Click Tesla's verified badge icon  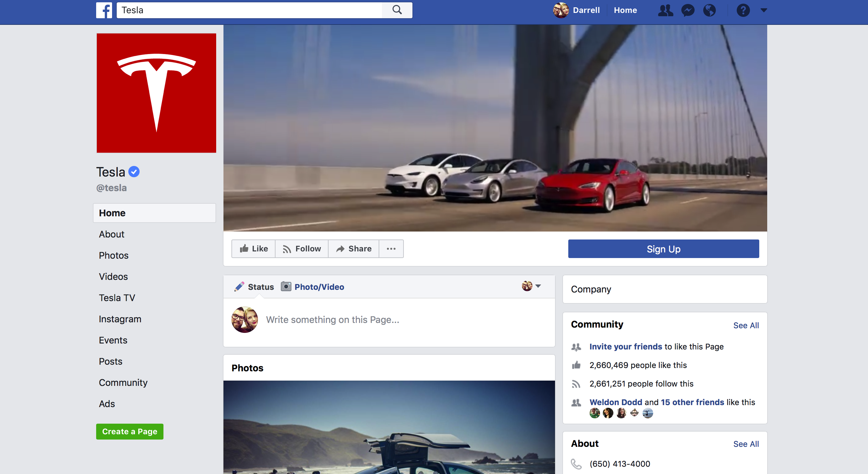pyautogui.click(x=134, y=172)
